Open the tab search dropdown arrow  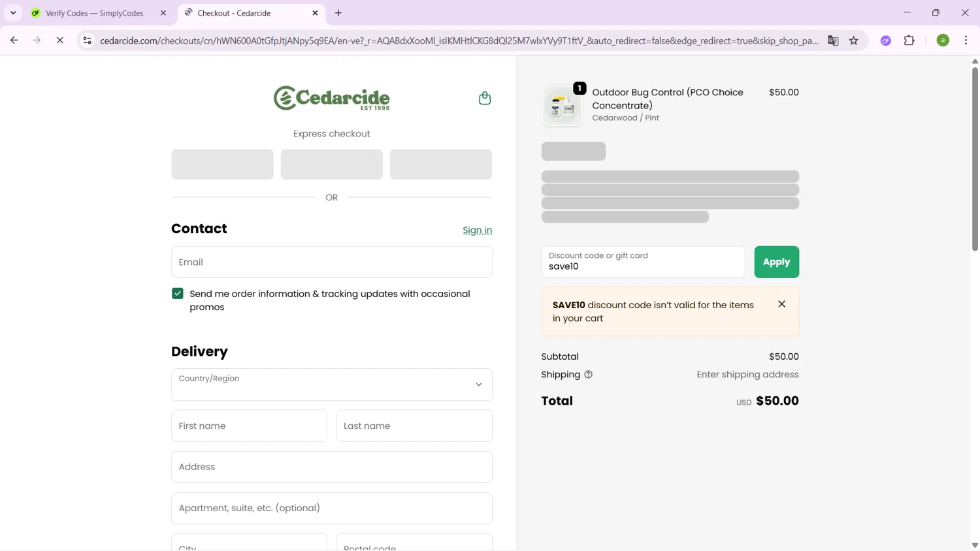click(x=13, y=13)
